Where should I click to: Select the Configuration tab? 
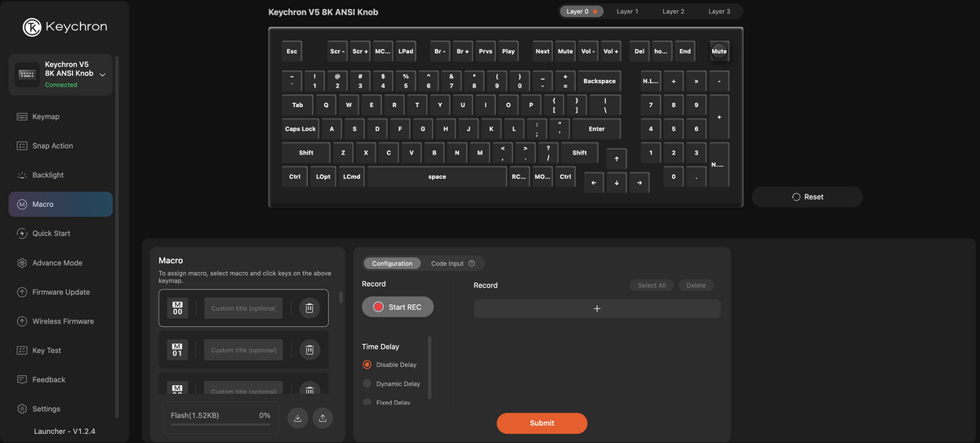pyautogui.click(x=392, y=263)
